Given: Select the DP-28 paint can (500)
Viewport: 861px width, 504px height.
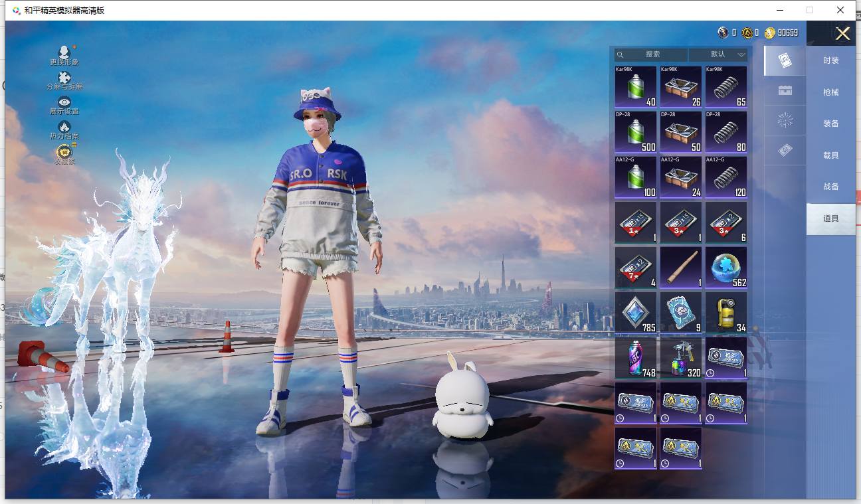Looking at the screenshot, I should [x=636, y=131].
